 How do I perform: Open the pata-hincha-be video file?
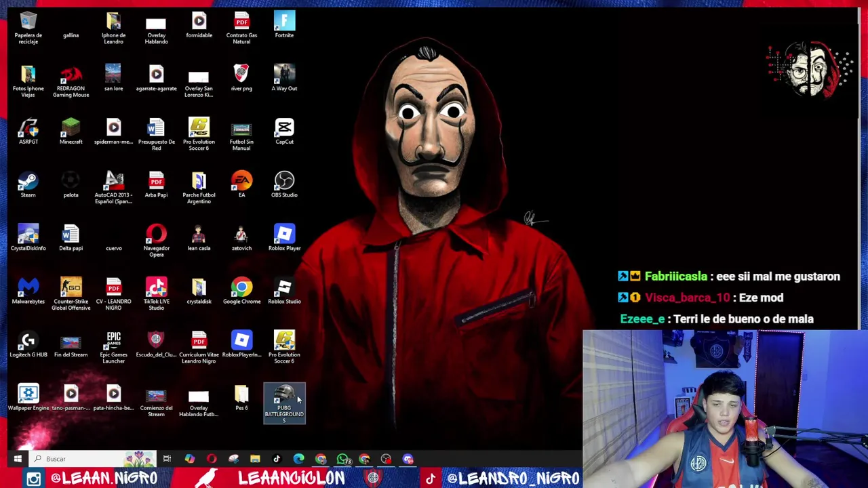pyautogui.click(x=113, y=398)
